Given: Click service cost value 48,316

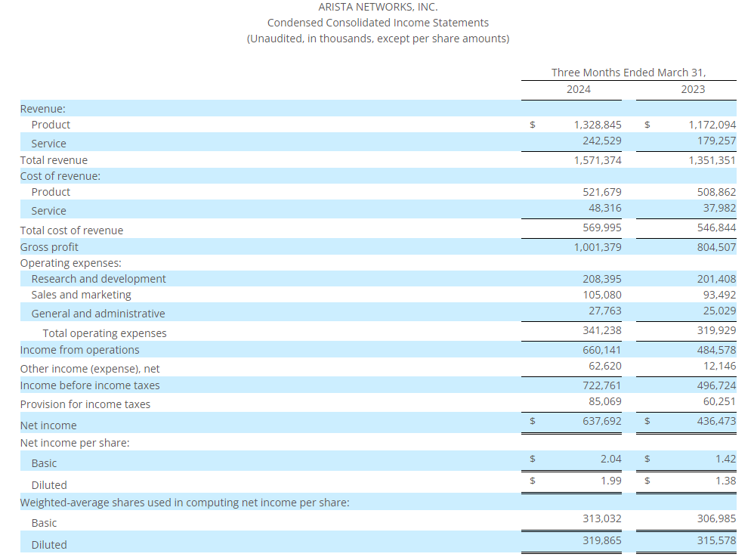Looking at the screenshot, I should click(x=605, y=209).
